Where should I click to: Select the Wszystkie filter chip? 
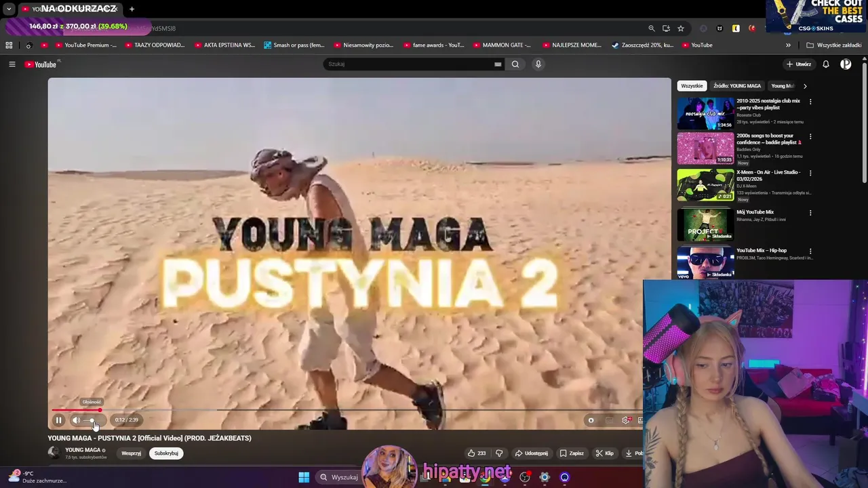tap(692, 86)
